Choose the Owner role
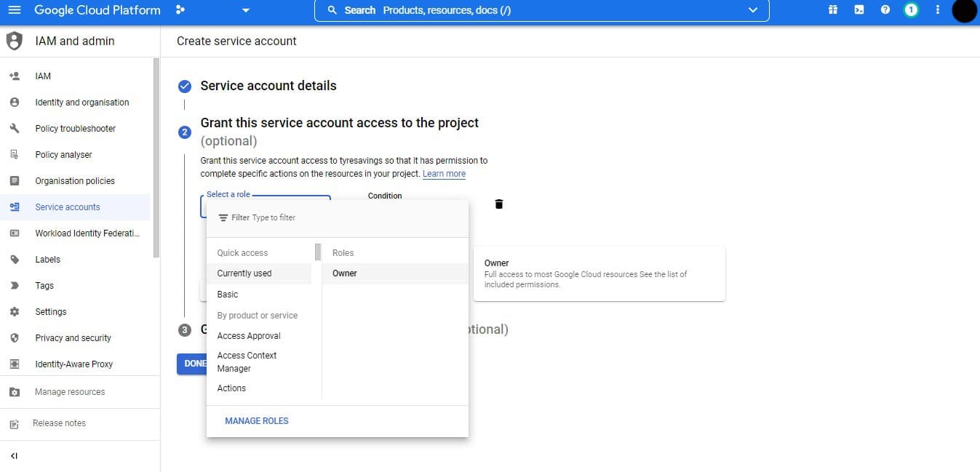980x472 pixels. 395,273
